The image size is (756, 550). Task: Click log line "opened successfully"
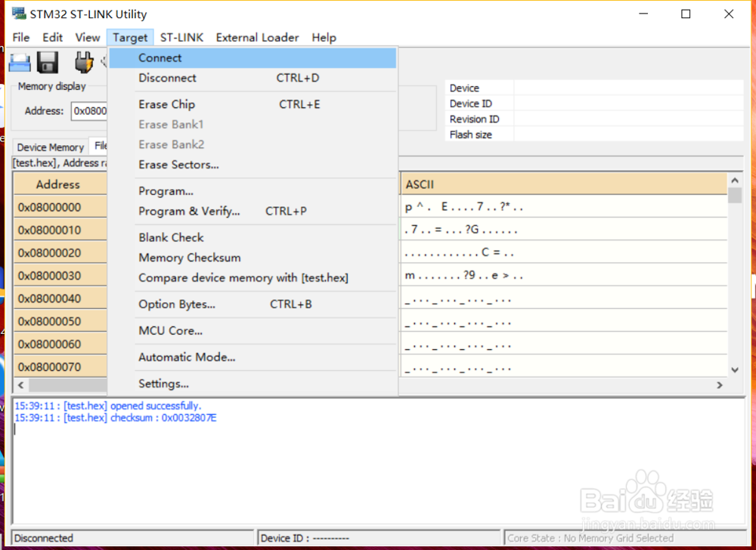pyautogui.click(x=107, y=406)
